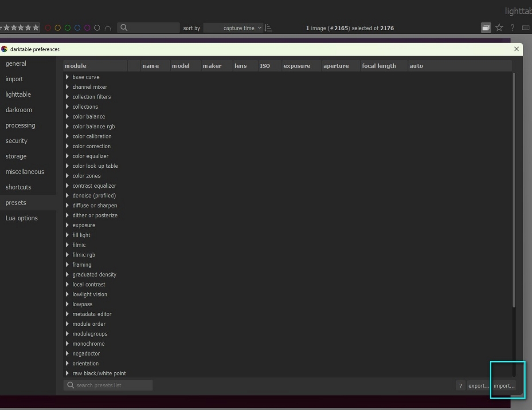Filter by purple color label
The height and width of the screenshot is (410, 532).
pos(87,28)
